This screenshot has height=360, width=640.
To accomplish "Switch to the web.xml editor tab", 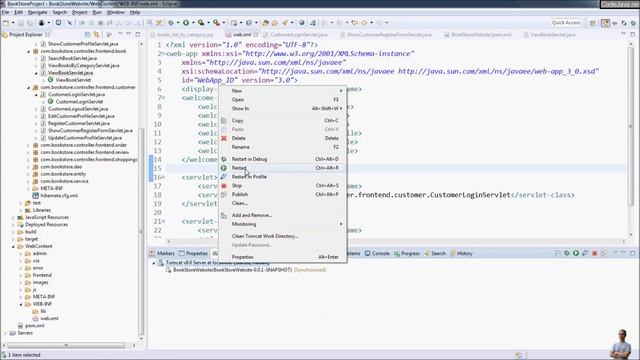I will point(242,35).
